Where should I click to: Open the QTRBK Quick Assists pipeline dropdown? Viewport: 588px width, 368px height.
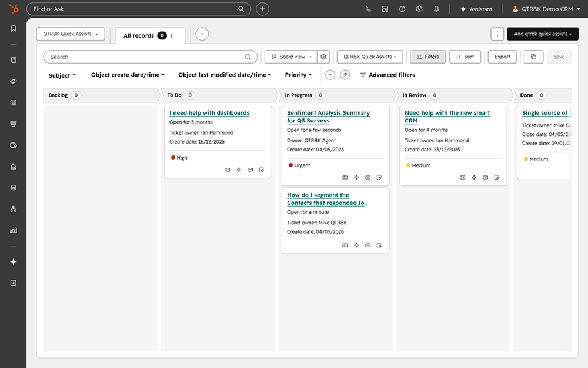click(370, 57)
